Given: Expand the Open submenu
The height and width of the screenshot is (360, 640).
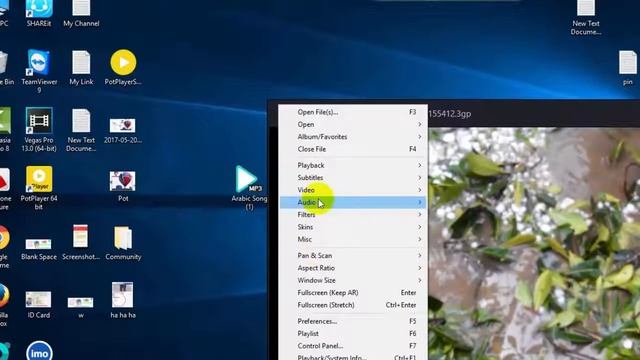Looking at the screenshot, I should pyautogui.click(x=353, y=124).
